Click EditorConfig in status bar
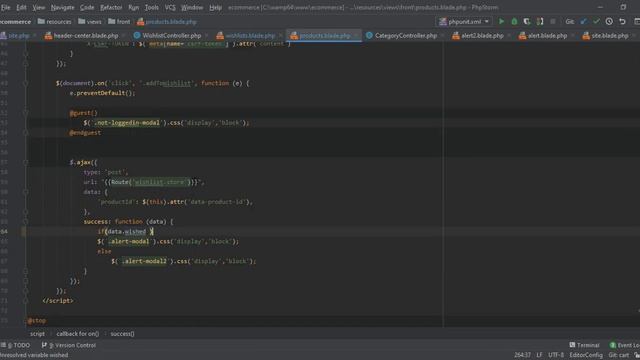Image resolution: width=640 pixels, height=360 pixels. point(586,355)
